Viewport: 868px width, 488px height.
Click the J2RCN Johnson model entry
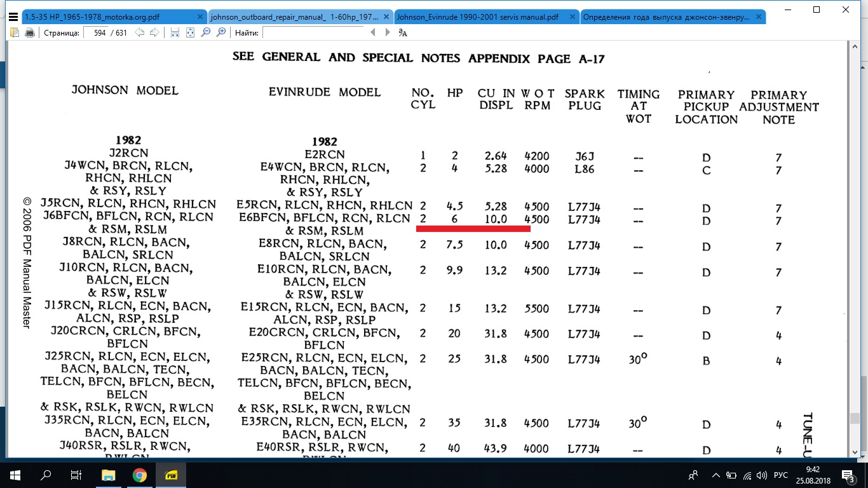pyautogui.click(x=128, y=152)
